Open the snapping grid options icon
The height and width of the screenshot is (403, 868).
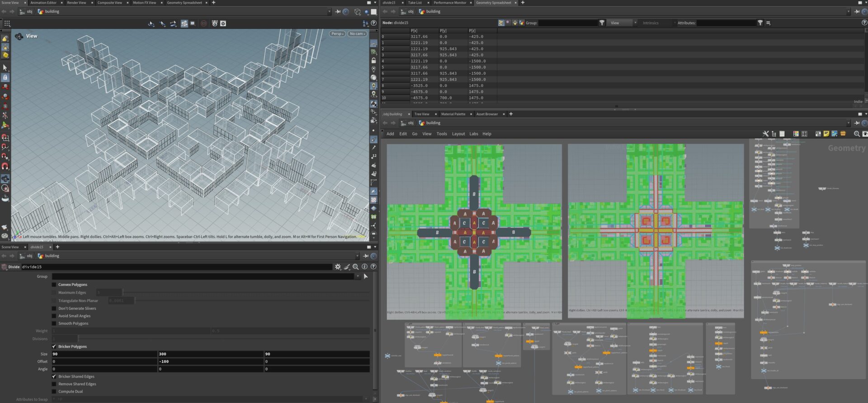pos(7,23)
